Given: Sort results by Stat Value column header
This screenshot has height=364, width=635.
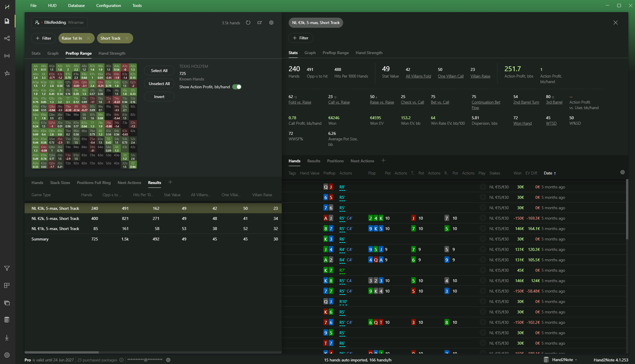Looking at the screenshot, I should click(x=172, y=195).
